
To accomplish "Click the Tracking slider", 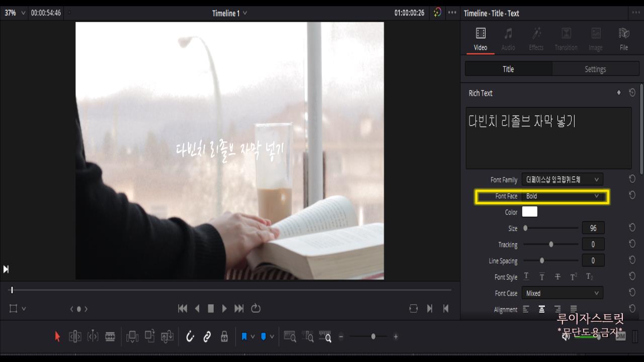I will [x=551, y=244].
